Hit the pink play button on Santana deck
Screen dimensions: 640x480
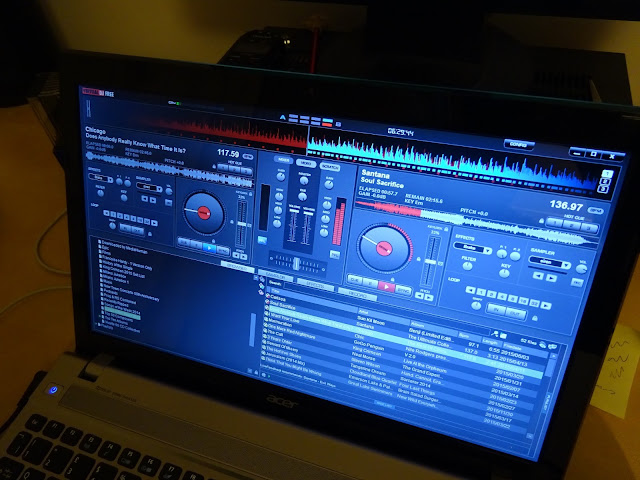[385, 287]
